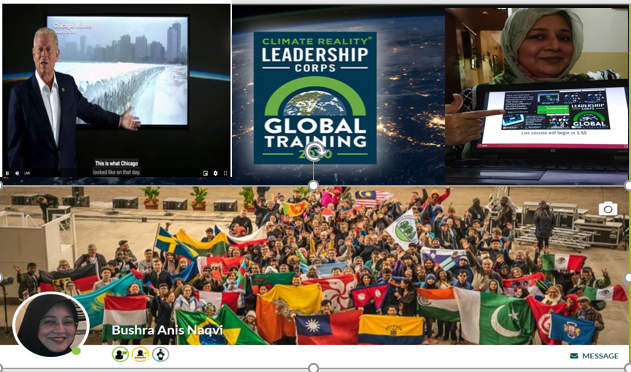Viewport: 631px width, 372px height.
Task: Click the video caption "This is what Chicago"
Action: 117,163
